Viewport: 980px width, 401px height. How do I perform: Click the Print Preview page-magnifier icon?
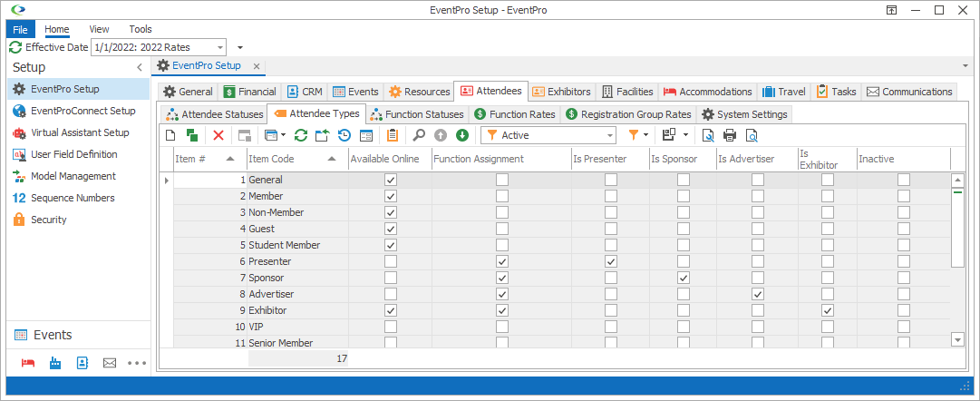click(x=708, y=134)
